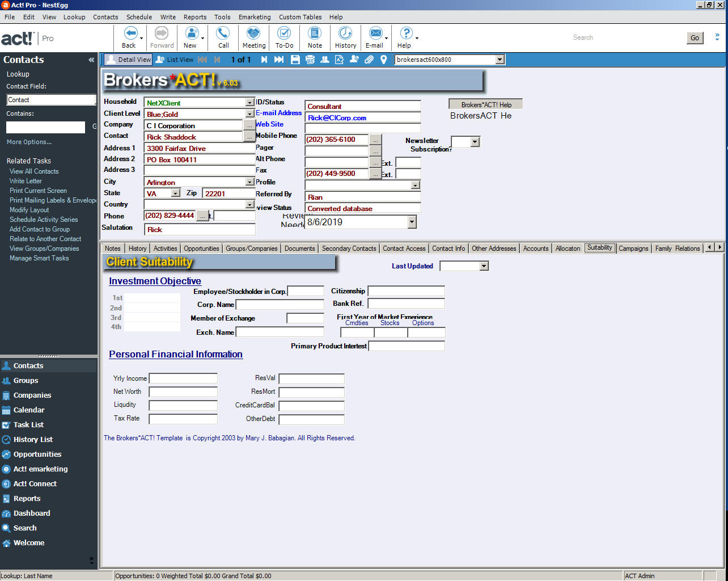Image resolution: width=728 pixels, height=581 pixels.
Task: Open Calendar in the navigation sidebar
Action: (29, 410)
